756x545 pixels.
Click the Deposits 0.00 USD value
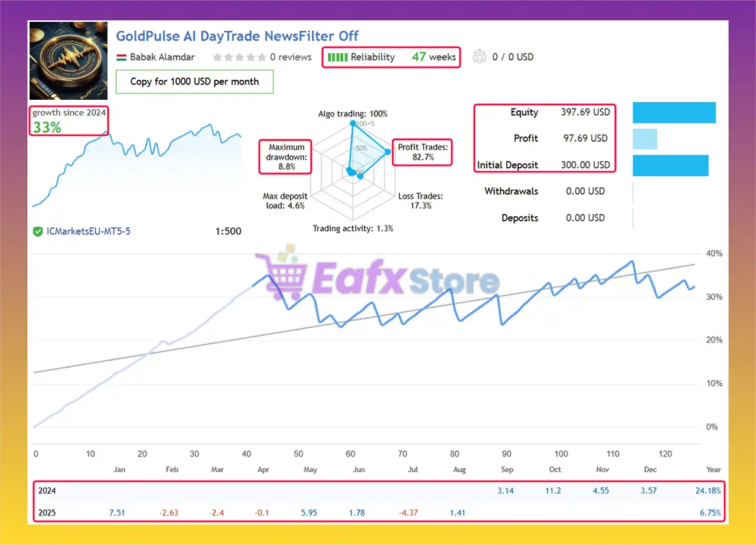[x=585, y=218]
